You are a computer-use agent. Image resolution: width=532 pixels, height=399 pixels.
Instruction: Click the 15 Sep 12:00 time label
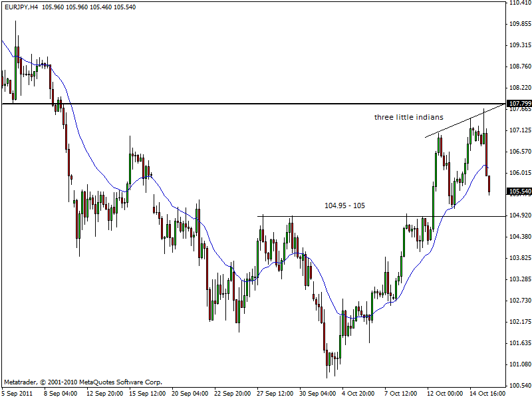click(147, 393)
